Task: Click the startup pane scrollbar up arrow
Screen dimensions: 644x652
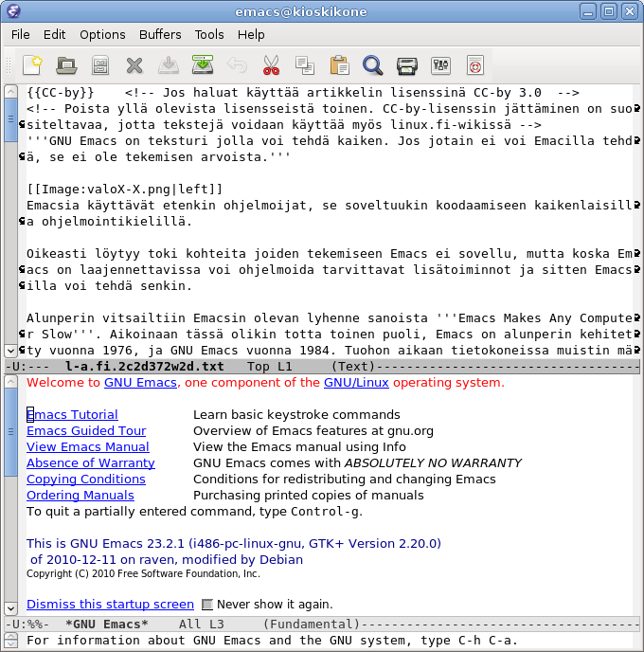Action: 10,382
